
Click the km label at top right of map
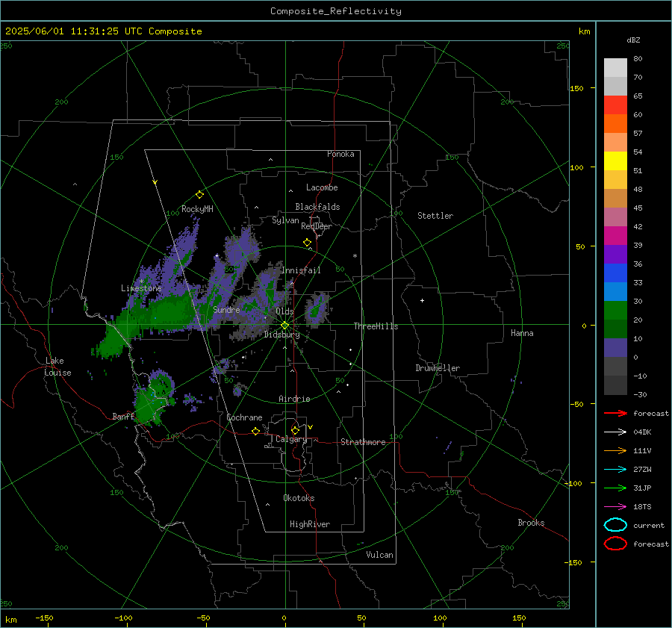click(x=584, y=31)
